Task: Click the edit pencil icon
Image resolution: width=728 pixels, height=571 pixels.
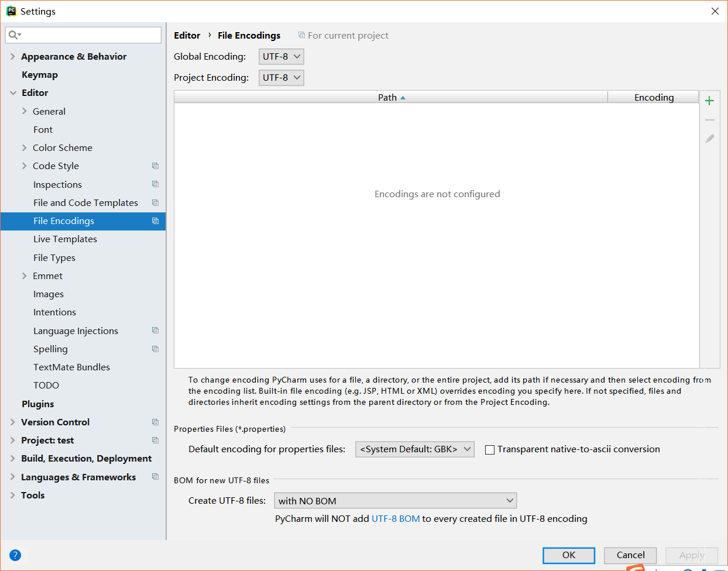Action: 709,139
